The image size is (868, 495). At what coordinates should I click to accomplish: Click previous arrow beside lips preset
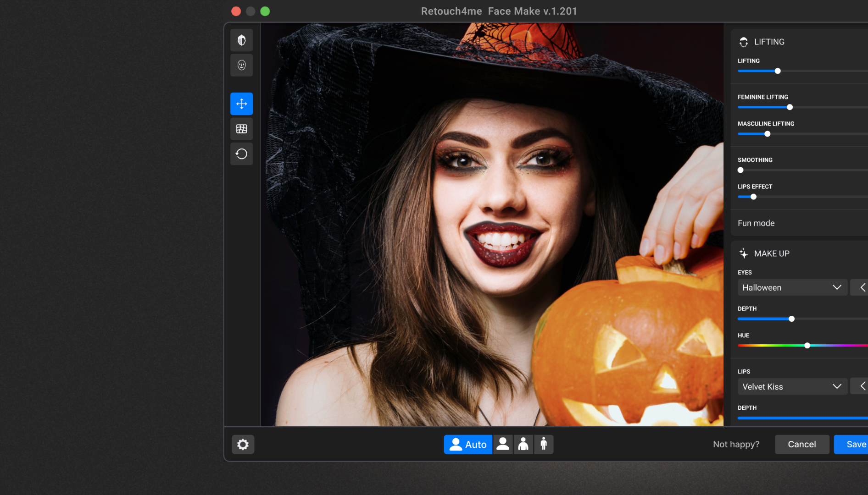[x=862, y=386]
